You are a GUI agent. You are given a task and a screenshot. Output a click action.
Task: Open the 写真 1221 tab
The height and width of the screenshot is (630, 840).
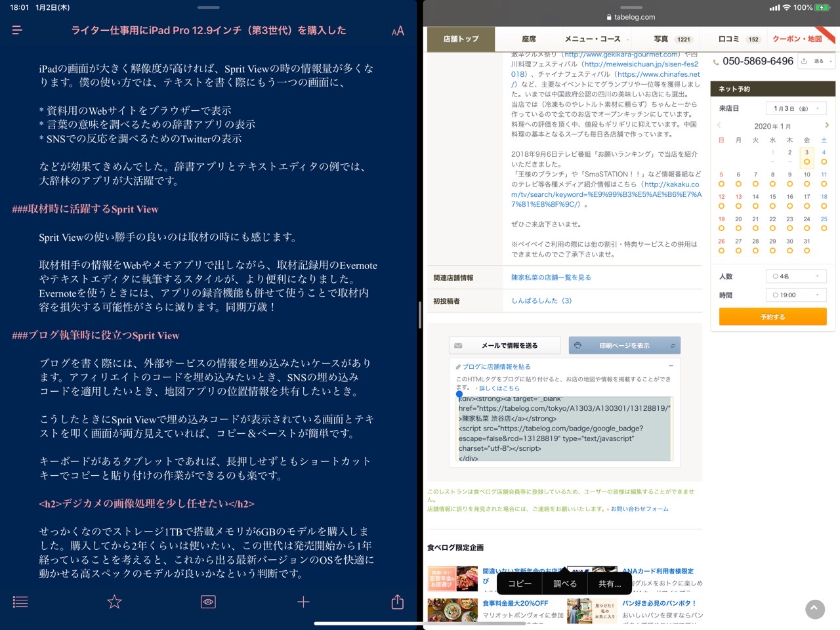tap(672, 39)
